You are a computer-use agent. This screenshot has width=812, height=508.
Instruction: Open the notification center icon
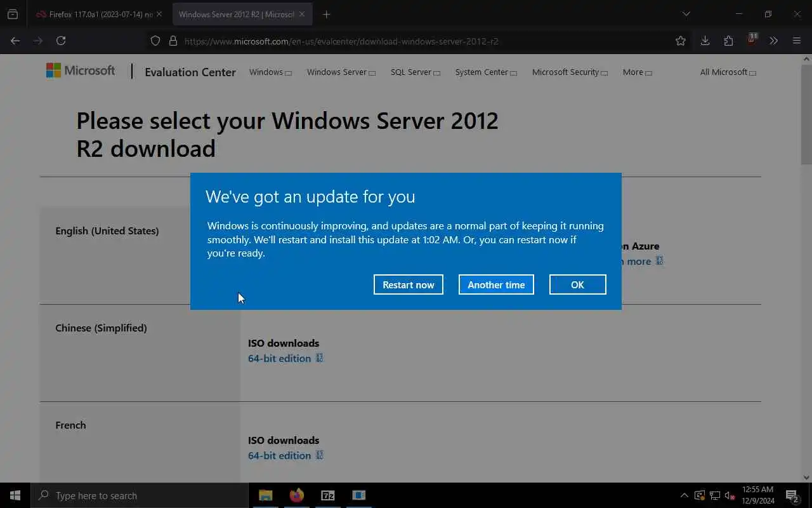[x=792, y=495]
